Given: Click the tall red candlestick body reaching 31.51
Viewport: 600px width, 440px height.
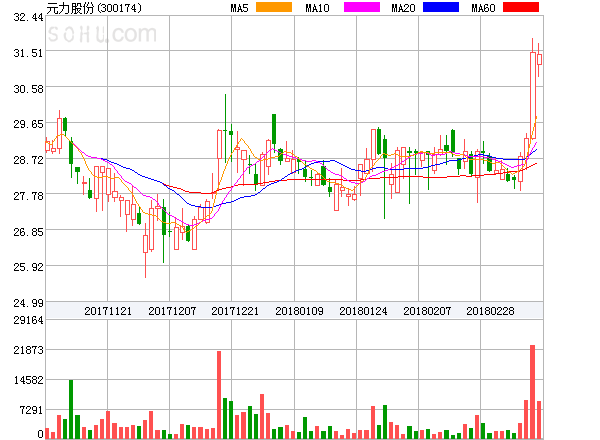Looking at the screenshot, I should tap(533, 96).
